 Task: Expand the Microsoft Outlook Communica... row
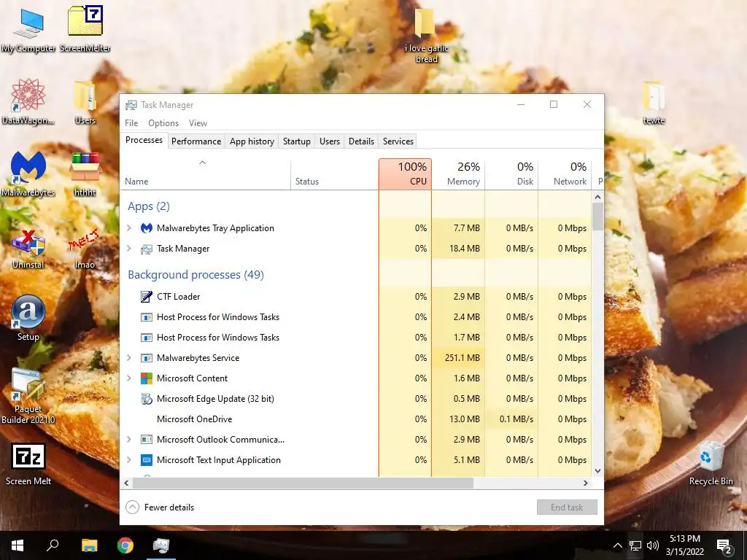click(128, 440)
